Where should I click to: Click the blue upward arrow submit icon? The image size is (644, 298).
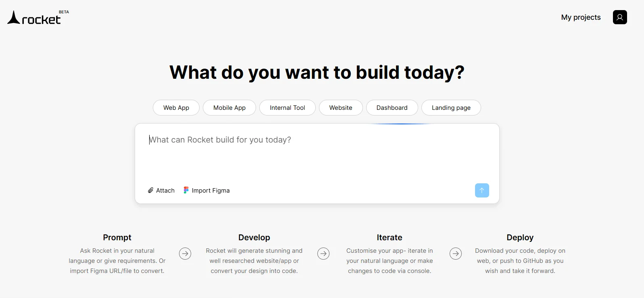[481, 190]
